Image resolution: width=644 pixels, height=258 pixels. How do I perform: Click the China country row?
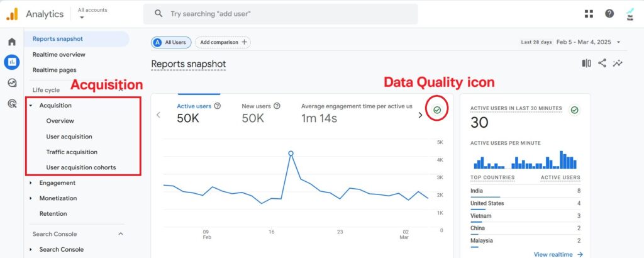pyautogui.click(x=525, y=228)
